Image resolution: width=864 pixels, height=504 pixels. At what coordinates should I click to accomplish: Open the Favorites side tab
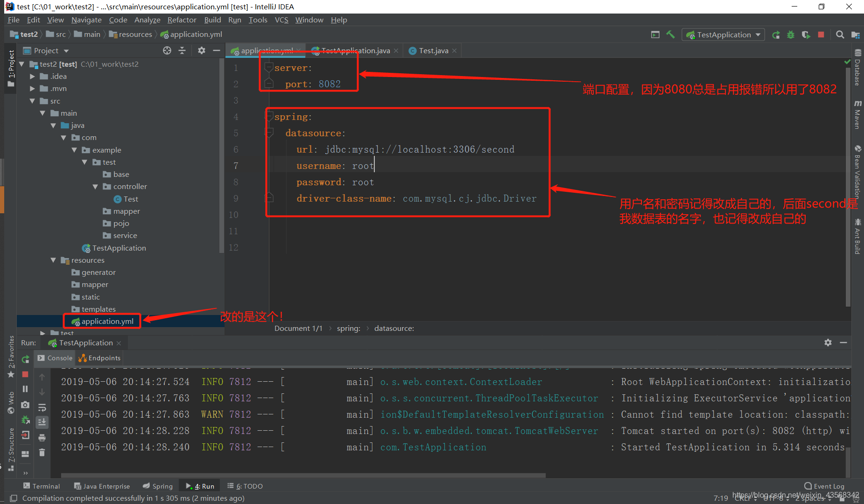click(11, 357)
